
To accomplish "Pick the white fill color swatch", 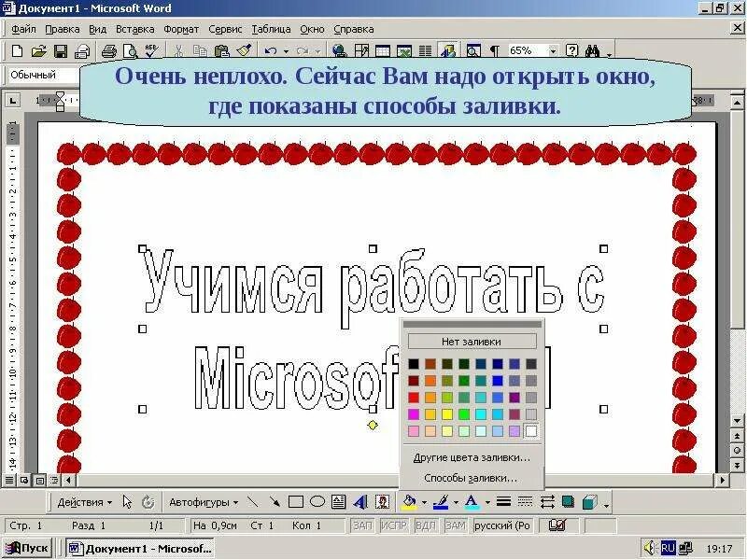I will [x=530, y=431].
